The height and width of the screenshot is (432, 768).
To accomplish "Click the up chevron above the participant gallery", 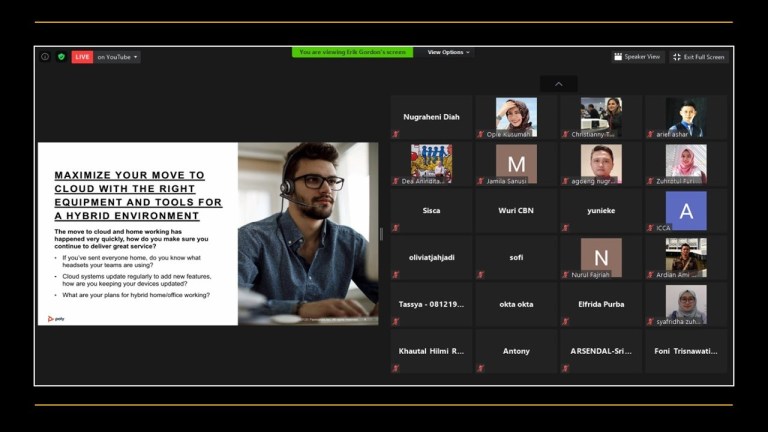I will click(x=558, y=84).
